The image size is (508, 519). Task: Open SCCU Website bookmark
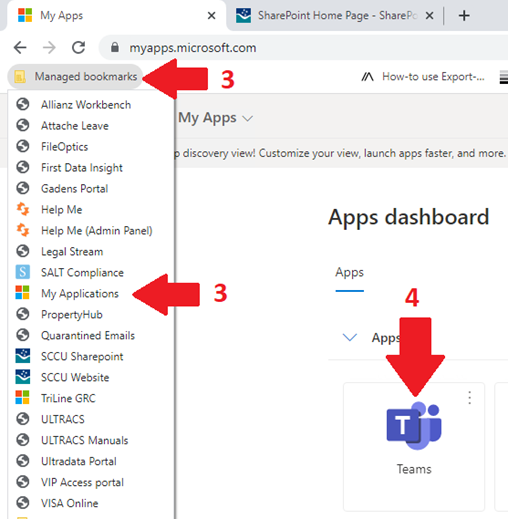(91, 378)
